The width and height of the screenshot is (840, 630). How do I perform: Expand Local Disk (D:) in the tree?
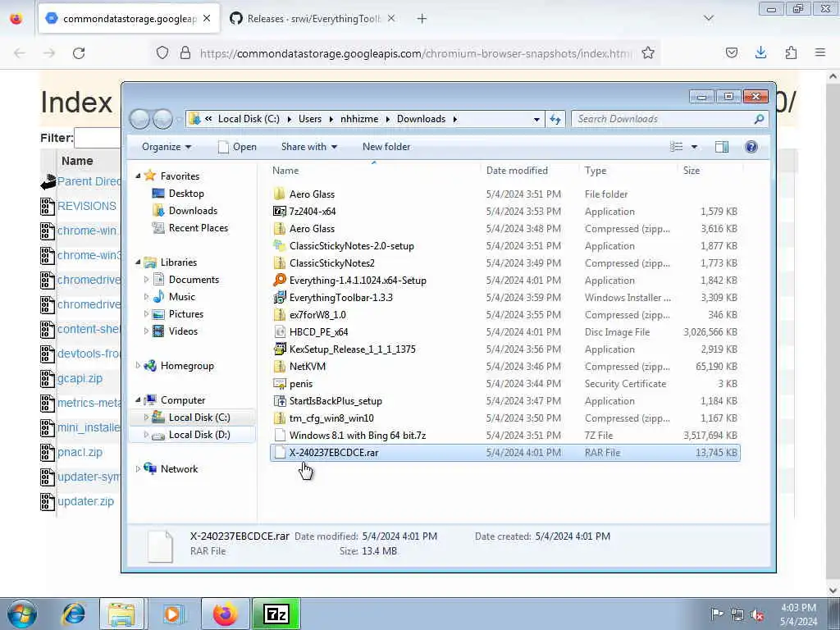click(x=146, y=435)
